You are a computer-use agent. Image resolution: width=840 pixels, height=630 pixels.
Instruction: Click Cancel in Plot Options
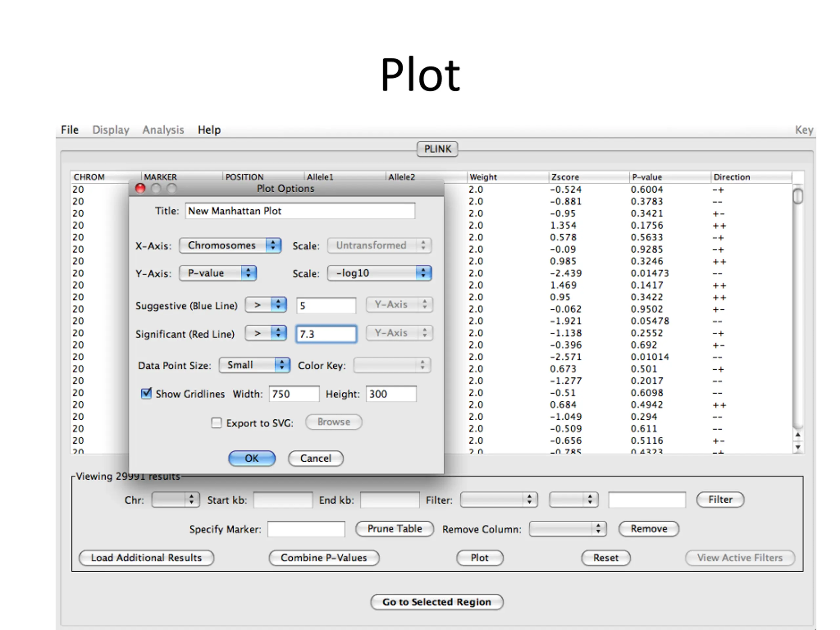pyautogui.click(x=316, y=458)
